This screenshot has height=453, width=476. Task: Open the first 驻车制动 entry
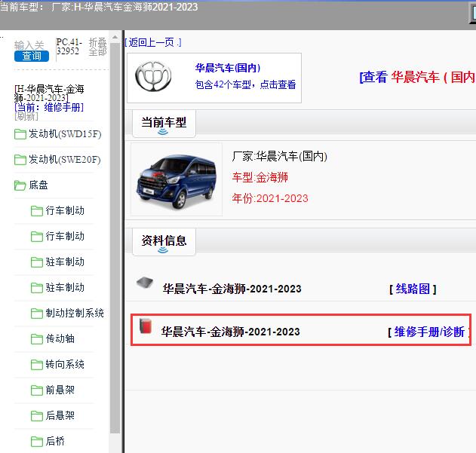(65, 262)
